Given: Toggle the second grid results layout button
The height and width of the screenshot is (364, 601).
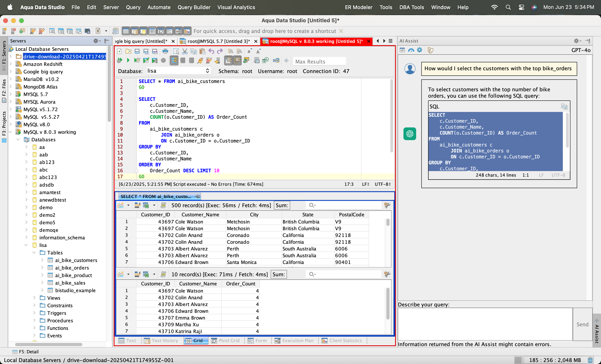Looking at the screenshot, I should tap(237, 60).
